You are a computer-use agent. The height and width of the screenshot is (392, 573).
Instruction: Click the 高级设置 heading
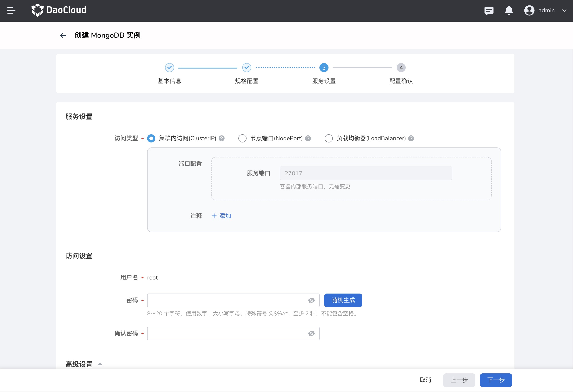coord(79,364)
